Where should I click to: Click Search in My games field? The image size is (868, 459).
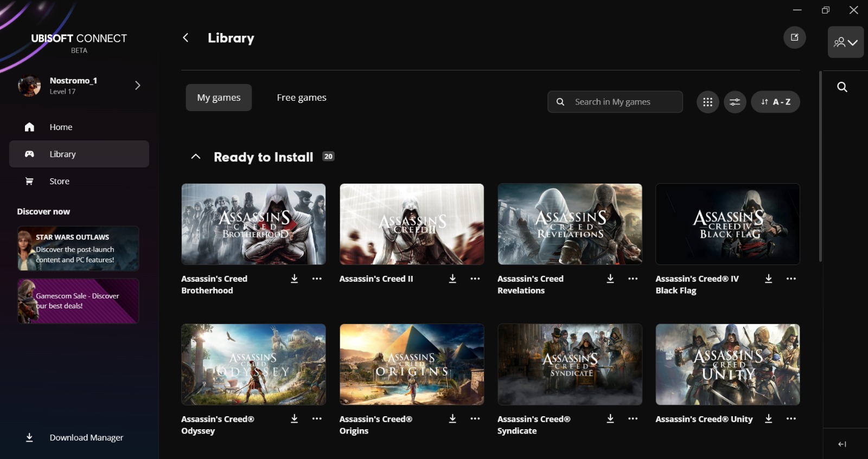point(615,102)
